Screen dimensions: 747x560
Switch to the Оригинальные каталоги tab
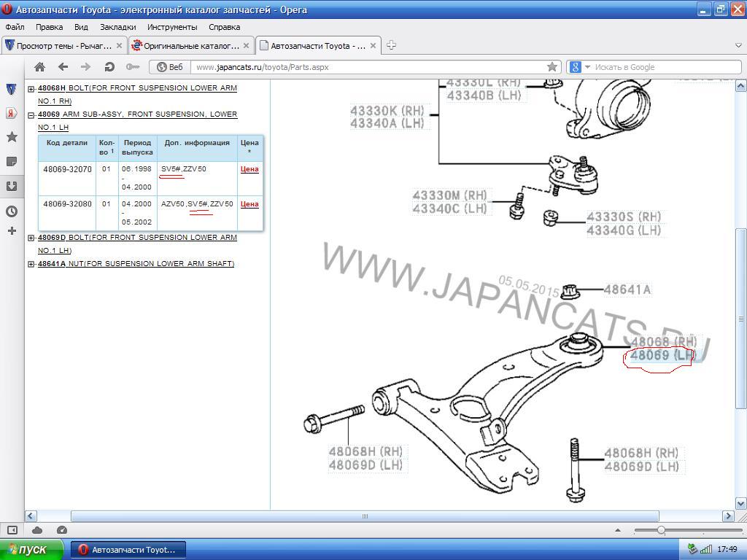click(190, 45)
